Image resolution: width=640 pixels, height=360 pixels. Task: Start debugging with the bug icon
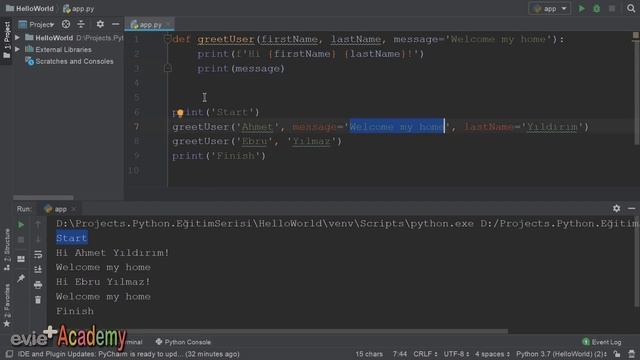click(596, 9)
